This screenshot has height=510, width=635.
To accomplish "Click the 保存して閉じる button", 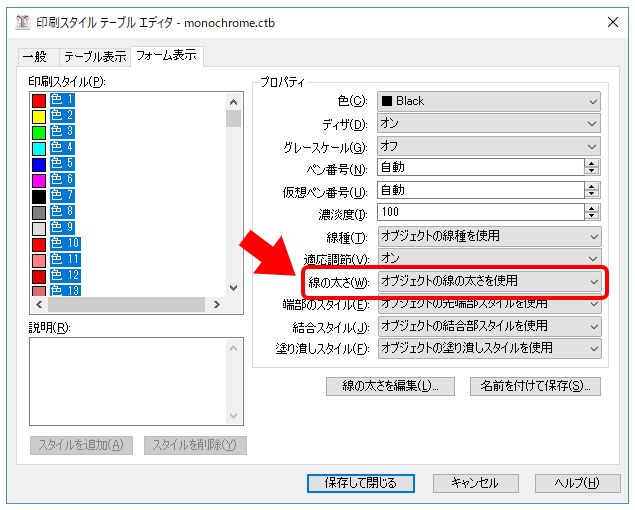I will (360, 483).
